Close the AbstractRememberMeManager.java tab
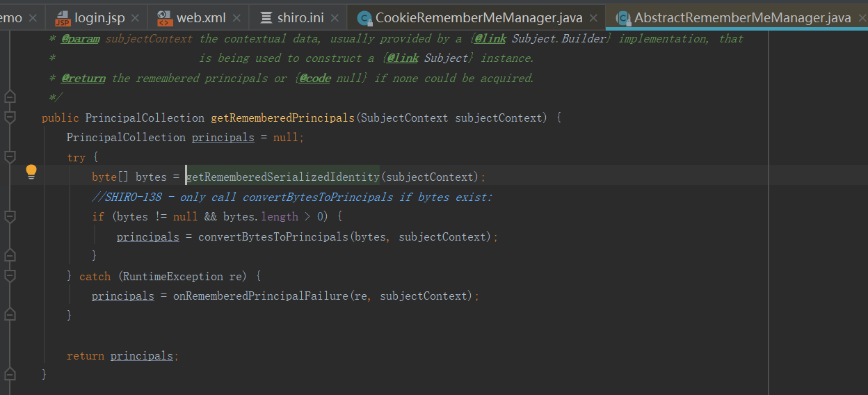Viewport: 868px width, 395px height. coord(861,18)
